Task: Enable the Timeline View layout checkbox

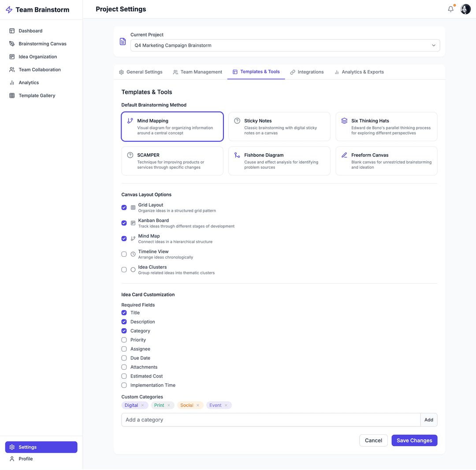Action: [124, 254]
